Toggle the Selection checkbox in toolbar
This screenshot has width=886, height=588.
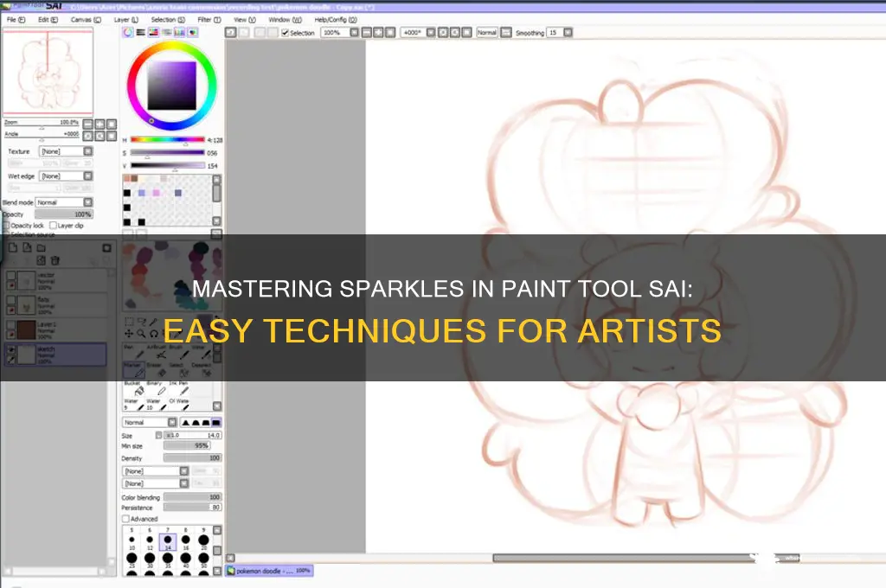coord(286,33)
